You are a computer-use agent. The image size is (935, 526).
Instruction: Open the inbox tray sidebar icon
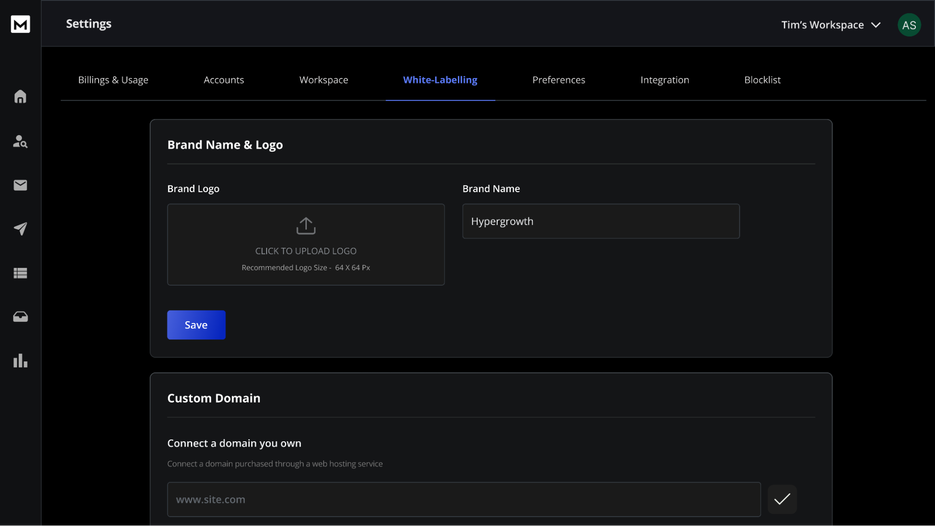(20, 317)
